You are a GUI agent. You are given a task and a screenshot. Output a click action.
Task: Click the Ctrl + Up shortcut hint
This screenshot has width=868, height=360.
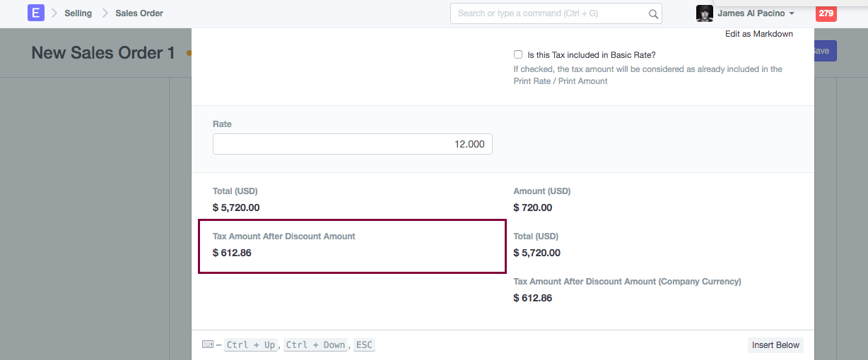tap(251, 345)
